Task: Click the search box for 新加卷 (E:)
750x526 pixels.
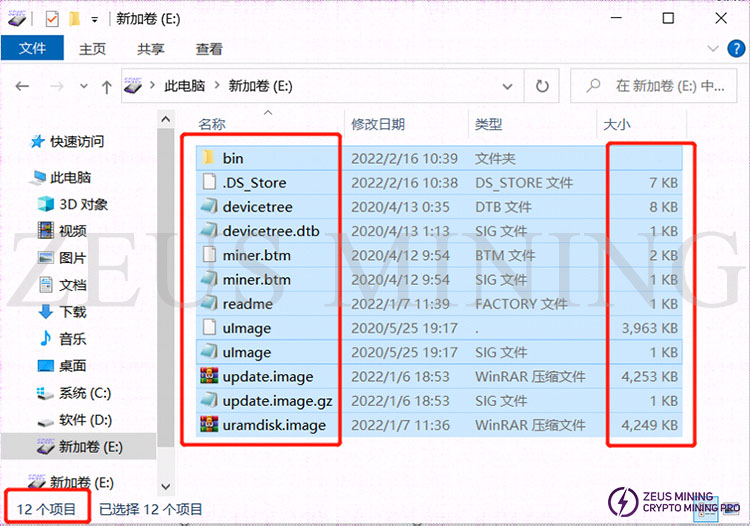Action: click(x=653, y=86)
